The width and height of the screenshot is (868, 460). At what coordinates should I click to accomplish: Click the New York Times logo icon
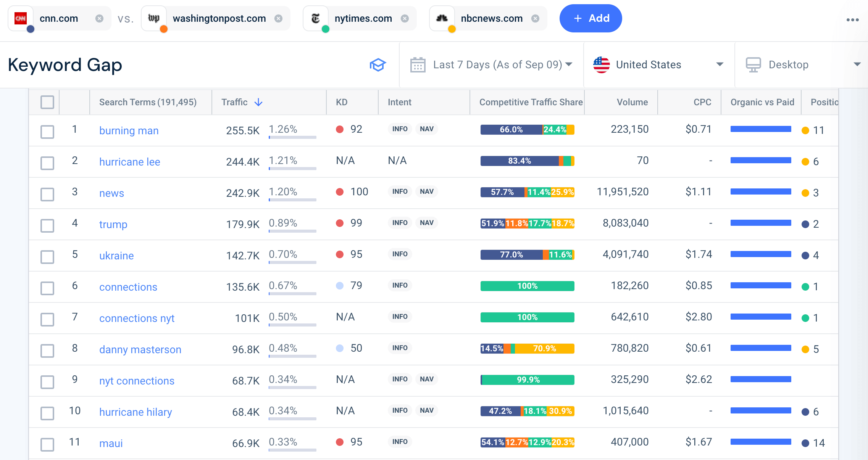click(x=315, y=18)
